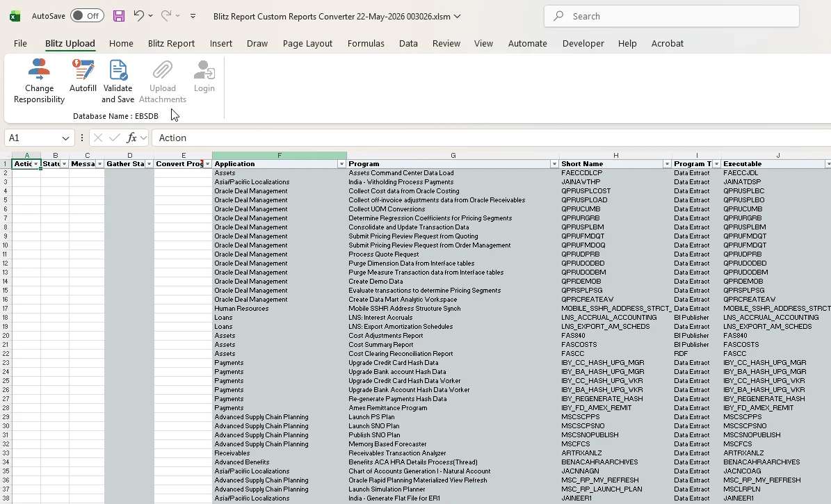The image size is (831, 504).
Task: Select column G header
Action: pos(453,155)
